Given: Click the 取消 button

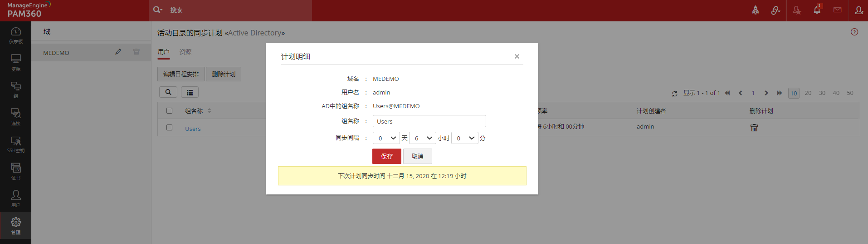Looking at the screenshot, I should pos(418,156).
